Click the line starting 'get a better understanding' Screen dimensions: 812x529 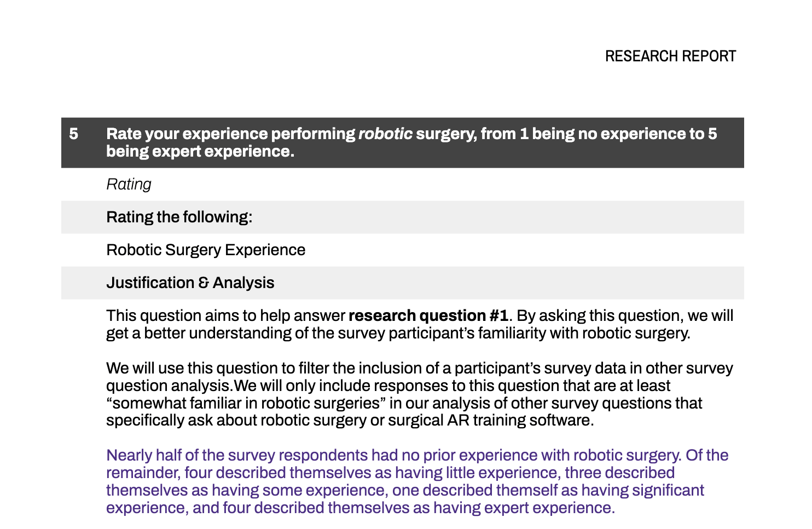(x=398, y=333)
